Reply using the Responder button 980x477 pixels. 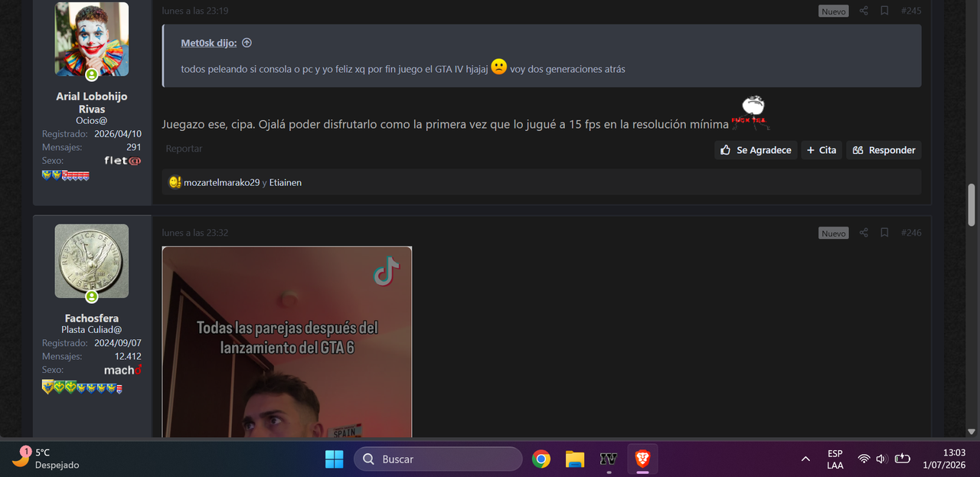click(884, 150)
